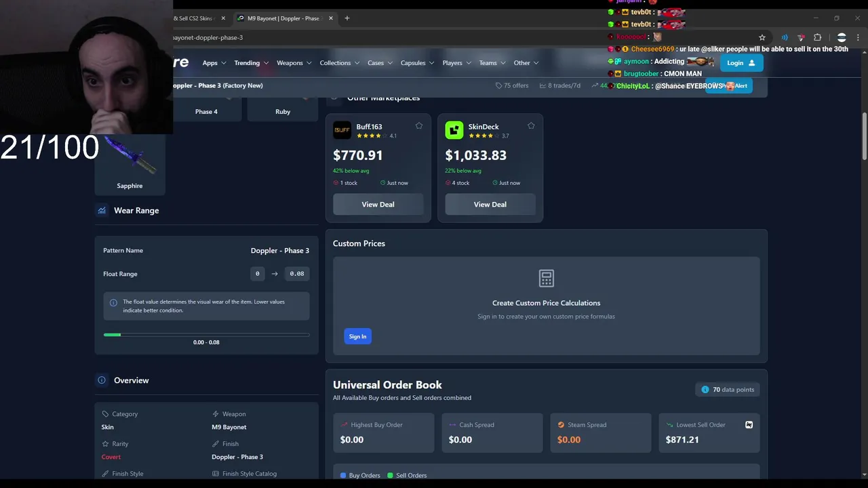
Task: Click the calculator icon in Custom Prices
Action: [546, 279]
